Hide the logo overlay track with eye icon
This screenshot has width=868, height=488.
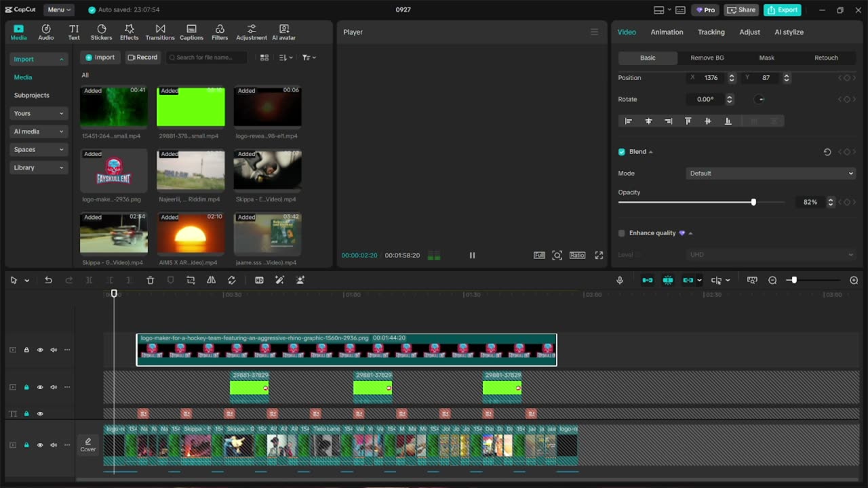[x=40, y=350]
